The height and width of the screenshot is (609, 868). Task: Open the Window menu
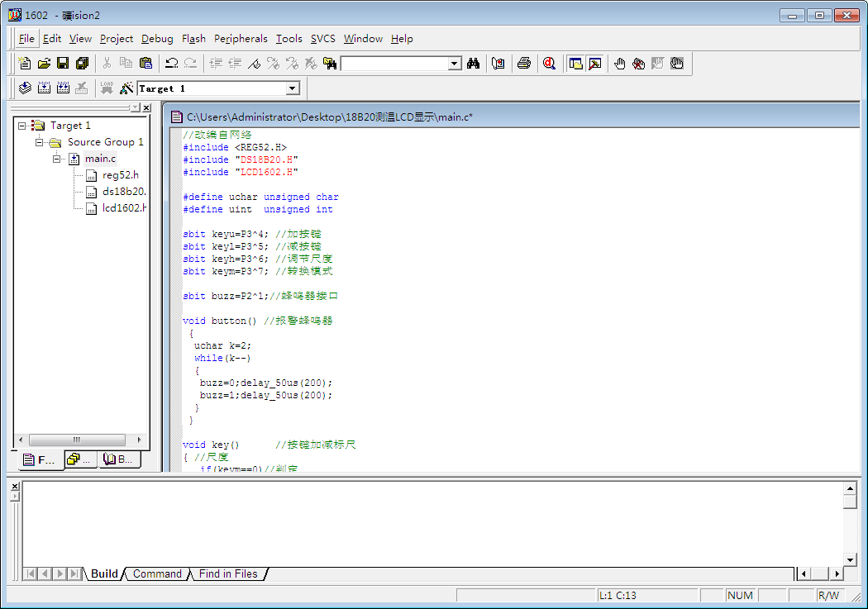[x=363, y=39]
